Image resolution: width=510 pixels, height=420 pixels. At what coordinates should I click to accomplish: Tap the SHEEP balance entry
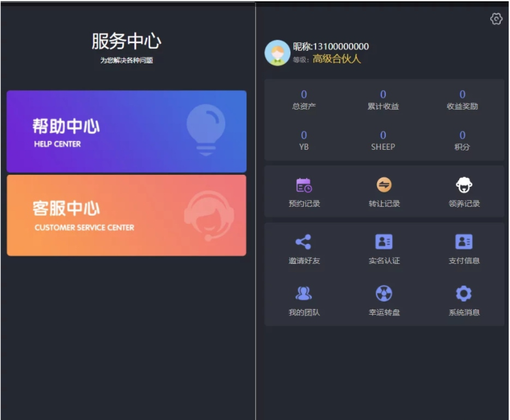(383, 140)
